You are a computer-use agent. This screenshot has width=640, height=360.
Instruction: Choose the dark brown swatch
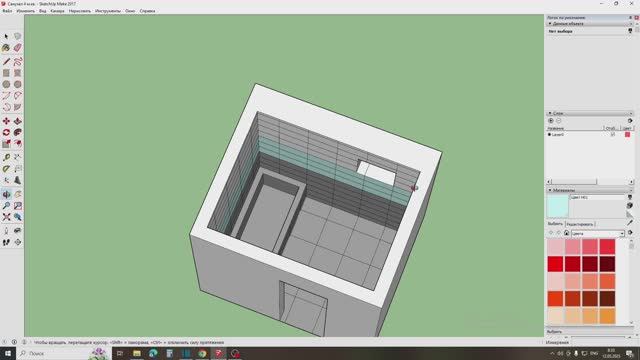tap(607, 299)
